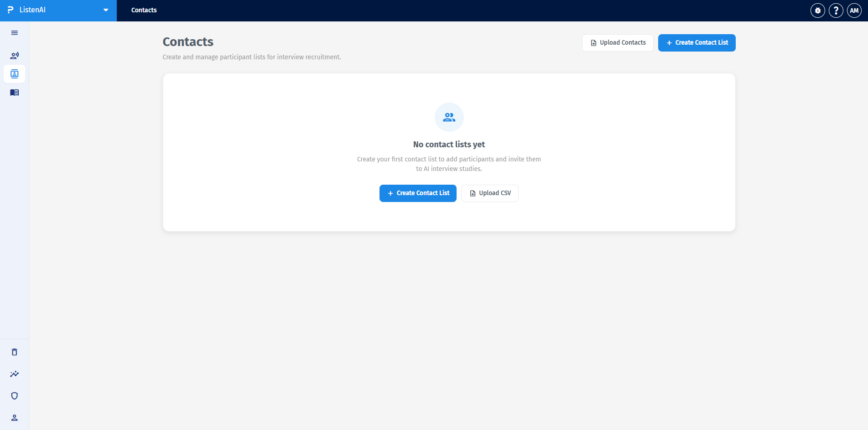Click the Upload Contacts button
The width and height of the screenshot is (868, 430).
(x=618, y=43)
